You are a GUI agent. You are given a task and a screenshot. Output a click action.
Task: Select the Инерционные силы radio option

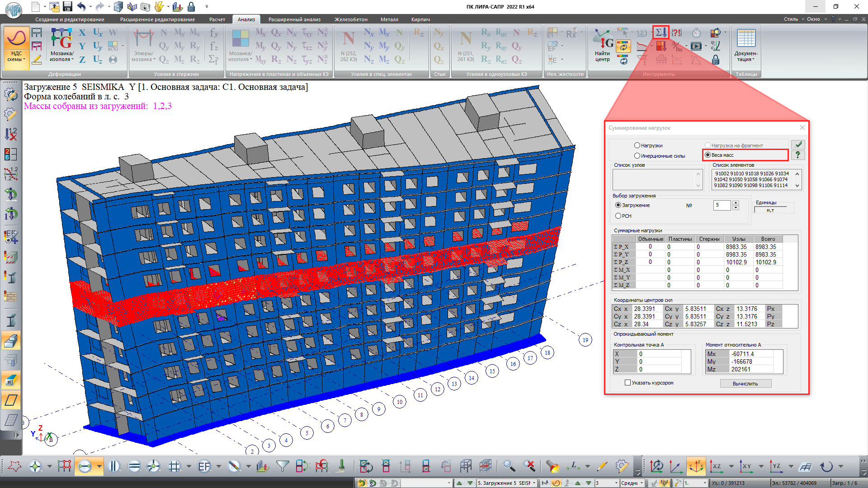pos(637,156)
